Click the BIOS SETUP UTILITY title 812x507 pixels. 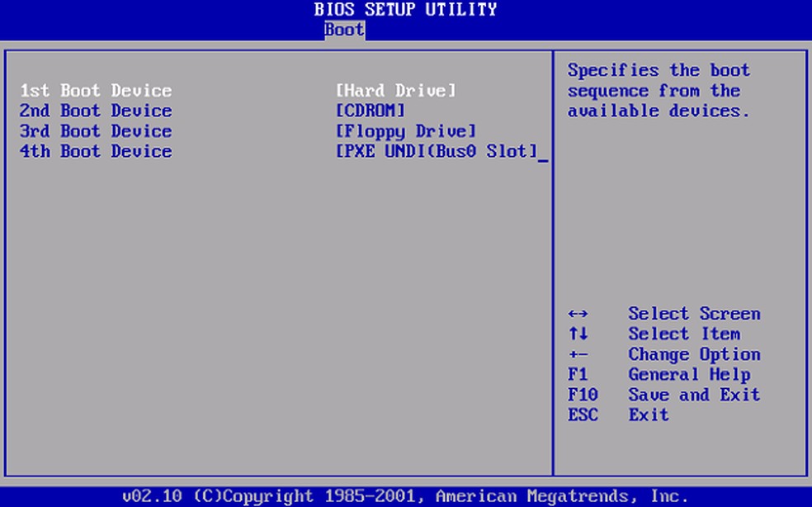tap(405, 10)
